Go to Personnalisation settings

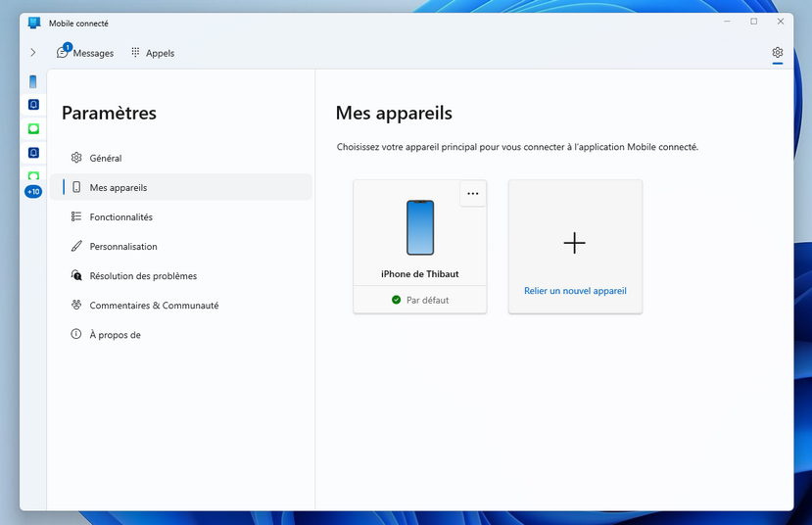coord(181,247)
